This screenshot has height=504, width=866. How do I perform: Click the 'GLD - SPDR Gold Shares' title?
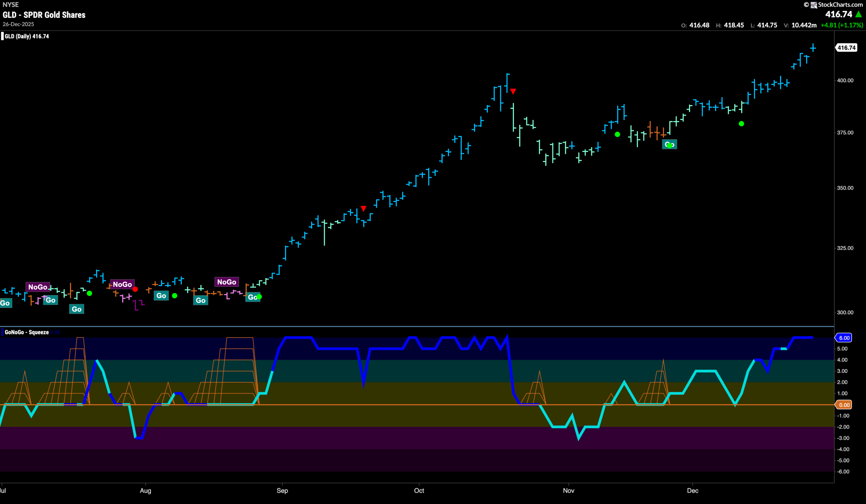[44, 15]
